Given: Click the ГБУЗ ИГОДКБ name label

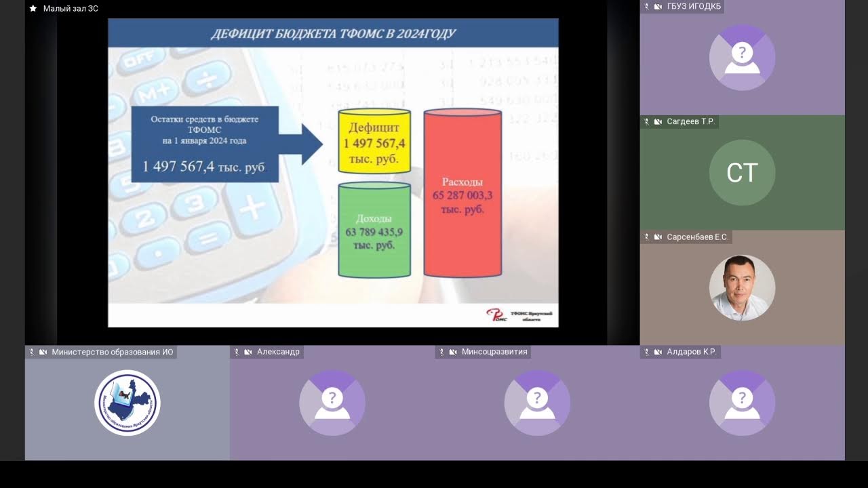Looking at the screenshot, I should (x=694, y=7).
